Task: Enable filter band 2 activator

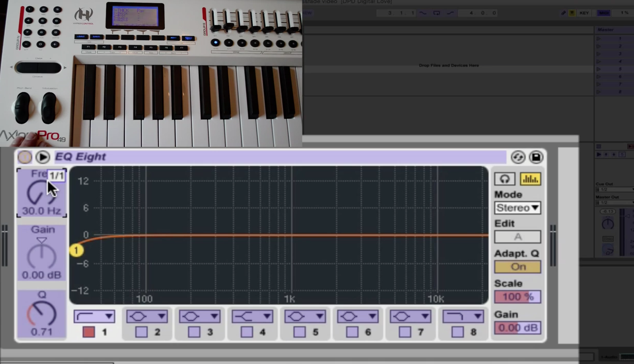Action: click(x=141, y=332)
